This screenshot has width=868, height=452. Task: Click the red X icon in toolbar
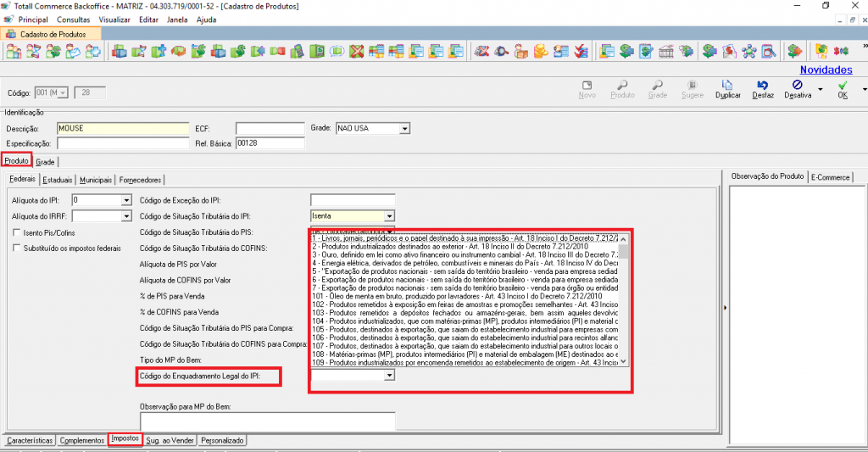(x=357, y=52)
